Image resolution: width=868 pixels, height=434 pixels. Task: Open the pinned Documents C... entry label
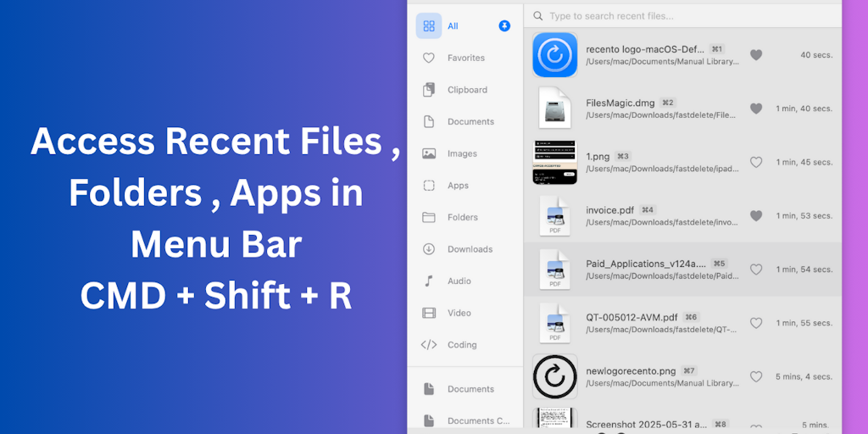[x=478, y=420]
